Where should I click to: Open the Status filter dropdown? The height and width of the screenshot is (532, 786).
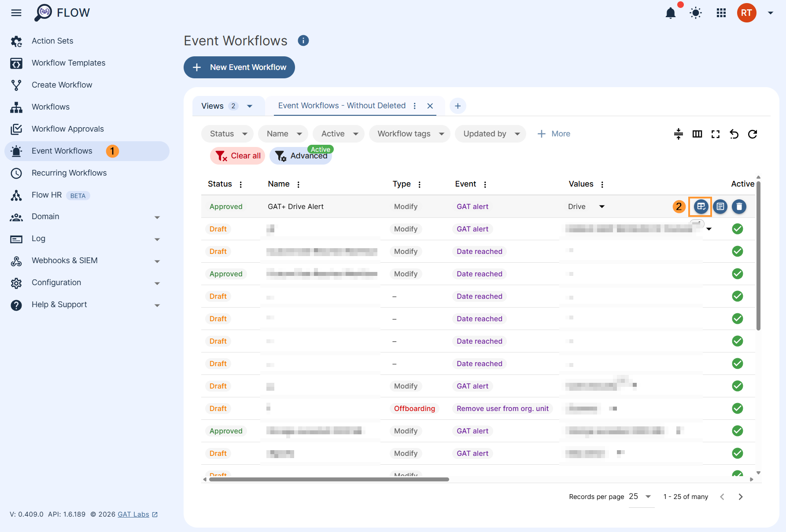click(x=227, y=133)
